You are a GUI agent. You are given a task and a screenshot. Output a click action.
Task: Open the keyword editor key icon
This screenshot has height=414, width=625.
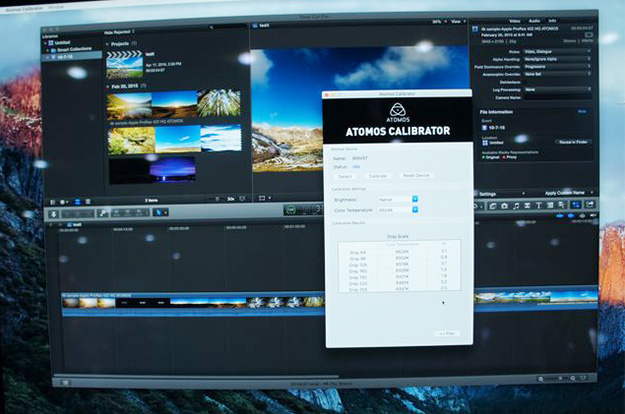click(103, 213)
